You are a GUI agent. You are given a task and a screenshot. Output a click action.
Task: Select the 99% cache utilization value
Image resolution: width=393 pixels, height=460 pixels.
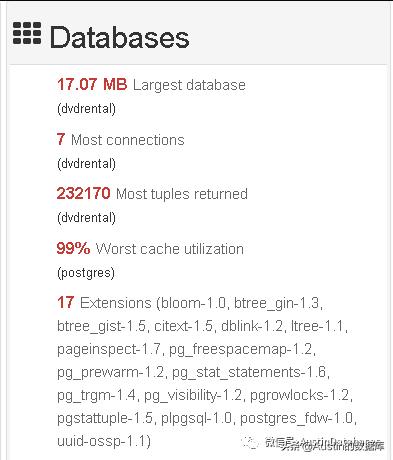point(73,248)
